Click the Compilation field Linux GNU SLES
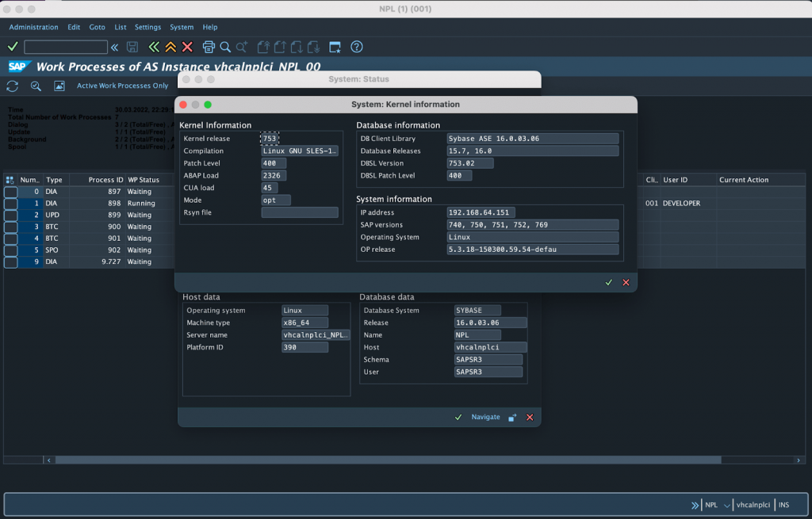 tap(300, 151)
